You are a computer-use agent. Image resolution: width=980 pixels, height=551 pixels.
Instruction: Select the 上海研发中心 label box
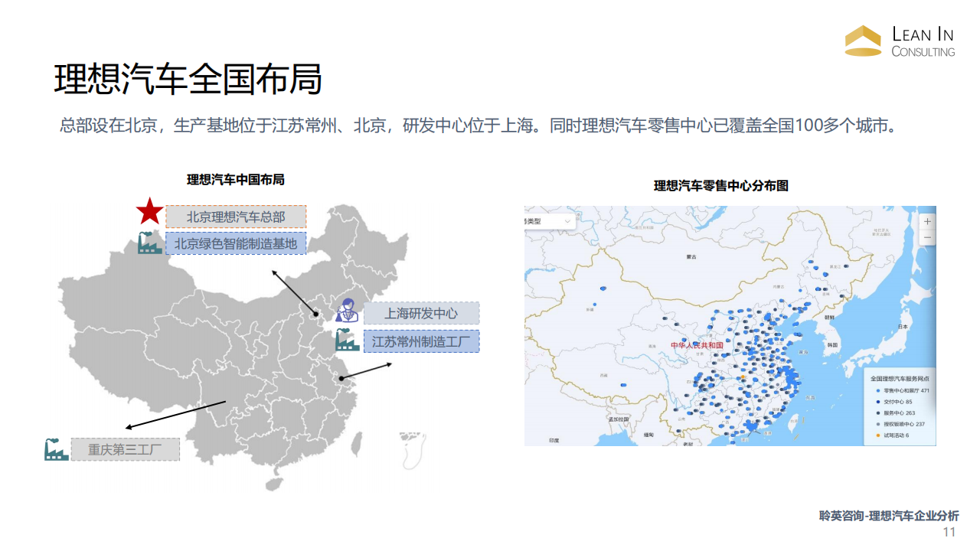(x=421, y=313)
